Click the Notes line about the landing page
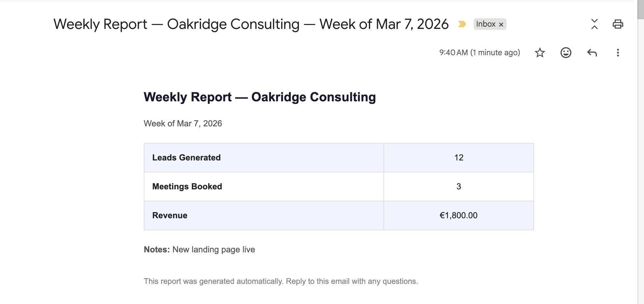 [x=199, y=249]
